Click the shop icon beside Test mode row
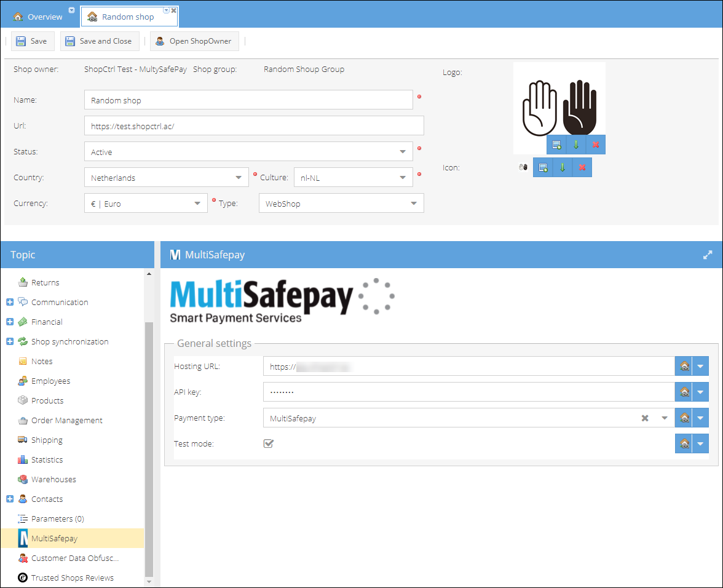The width and height of the screenshot is (723, 588). 684,444
